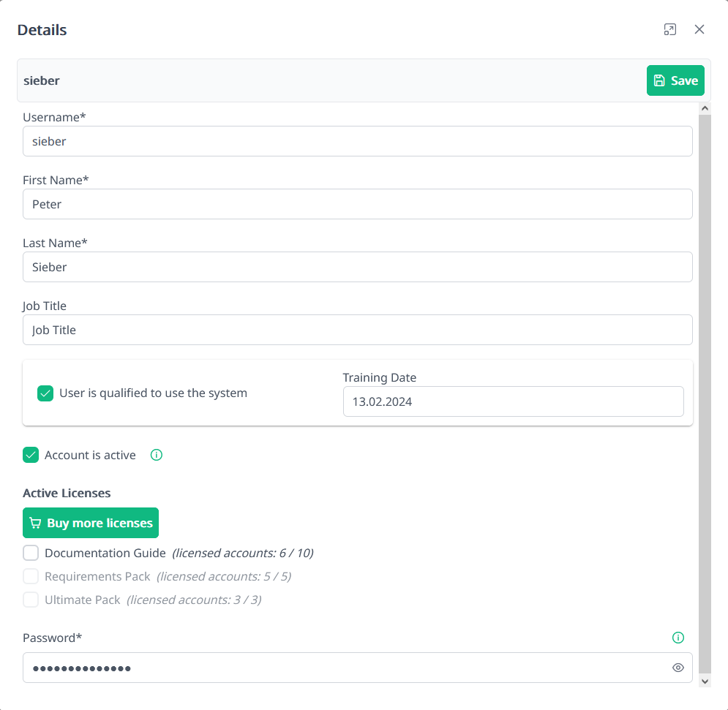The image size is (728, 710).
Task: Click the scrollbar down arrow
Action: pyautogui.click(x=705, y=681)
